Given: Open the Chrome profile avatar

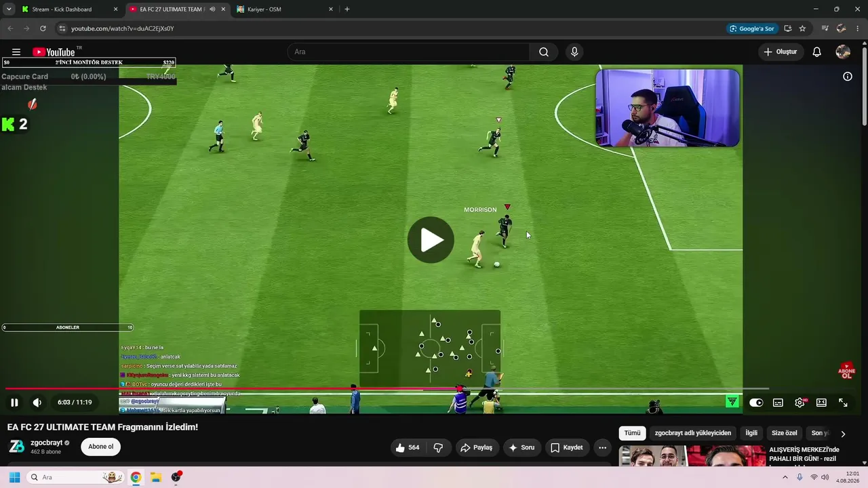Looking at the screenshot, I should [842, 28].
